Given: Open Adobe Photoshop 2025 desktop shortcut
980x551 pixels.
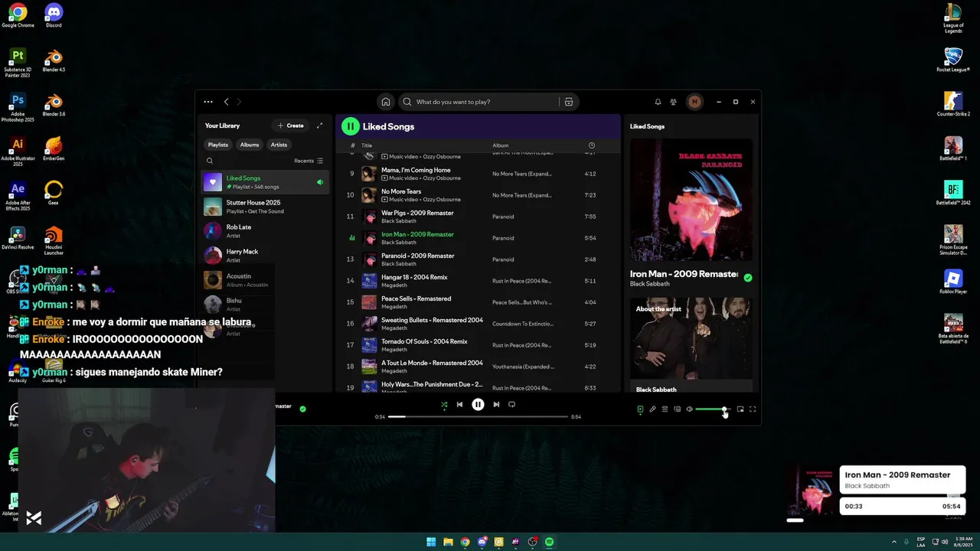Looking at the screenshot, I should [18, 108].
